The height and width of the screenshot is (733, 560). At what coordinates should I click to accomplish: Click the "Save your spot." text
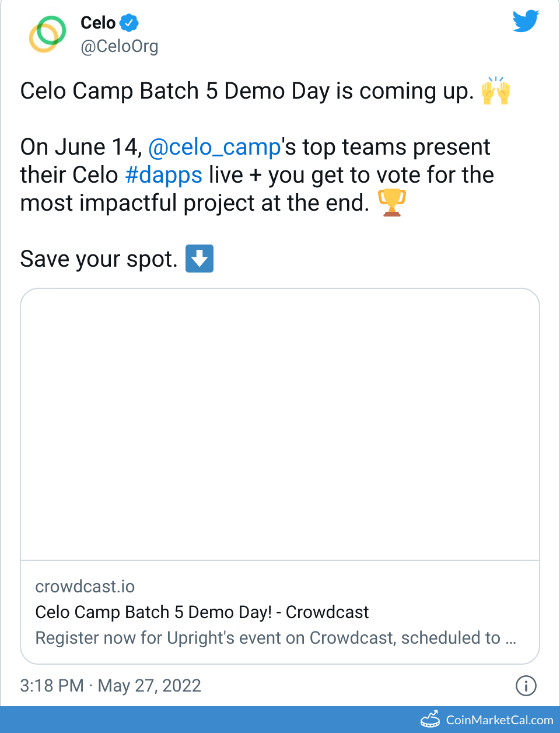coord(99,259)
